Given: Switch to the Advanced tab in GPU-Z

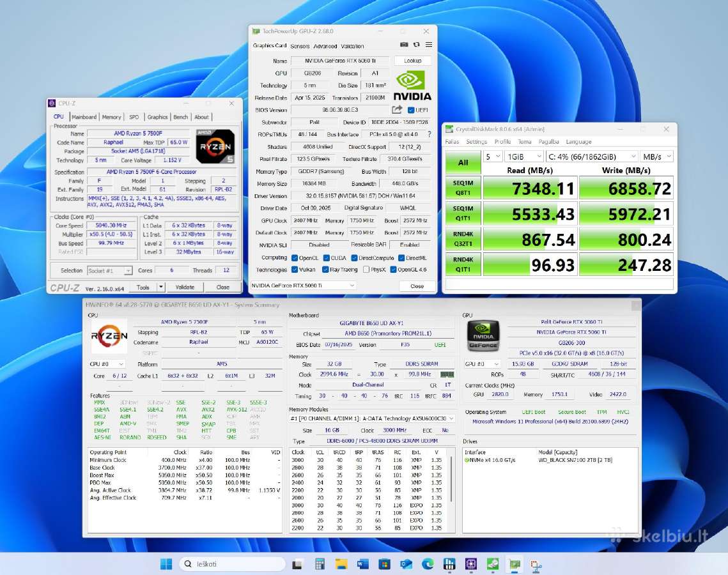Looking at the screenshot, I should (x=325, y=46).
